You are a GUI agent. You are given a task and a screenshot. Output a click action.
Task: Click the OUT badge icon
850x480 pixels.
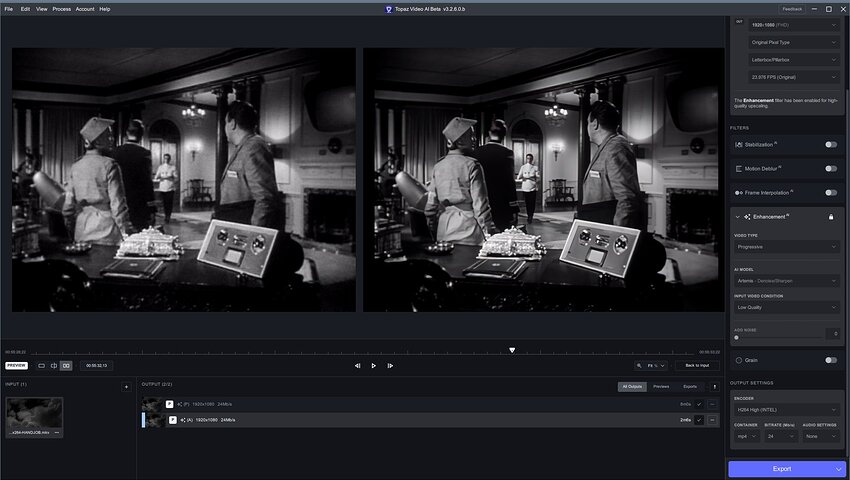(739, 22)
